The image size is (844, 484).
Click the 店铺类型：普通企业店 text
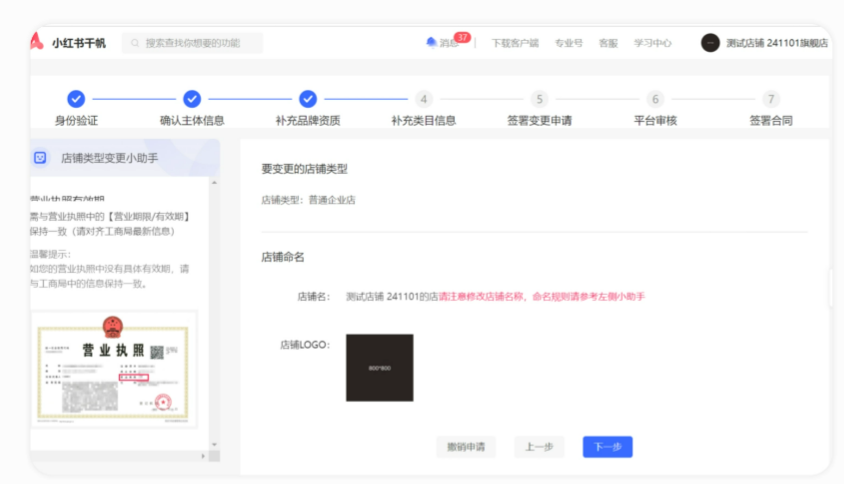click(308, 200)
